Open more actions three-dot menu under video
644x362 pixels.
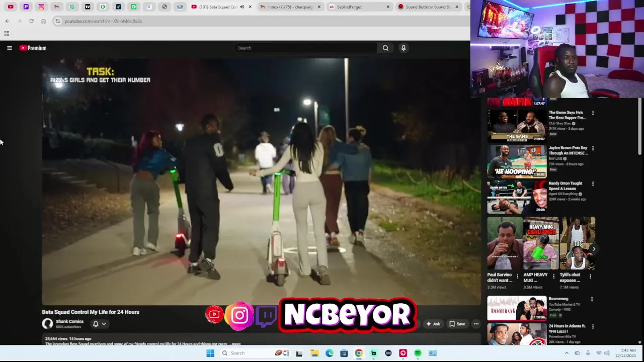[x=476, y=324]
